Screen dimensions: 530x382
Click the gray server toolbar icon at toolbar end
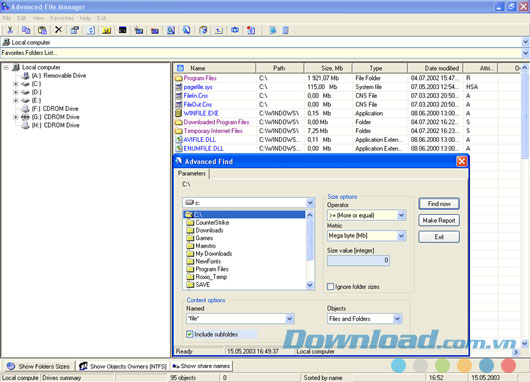[x=286, y=30]
